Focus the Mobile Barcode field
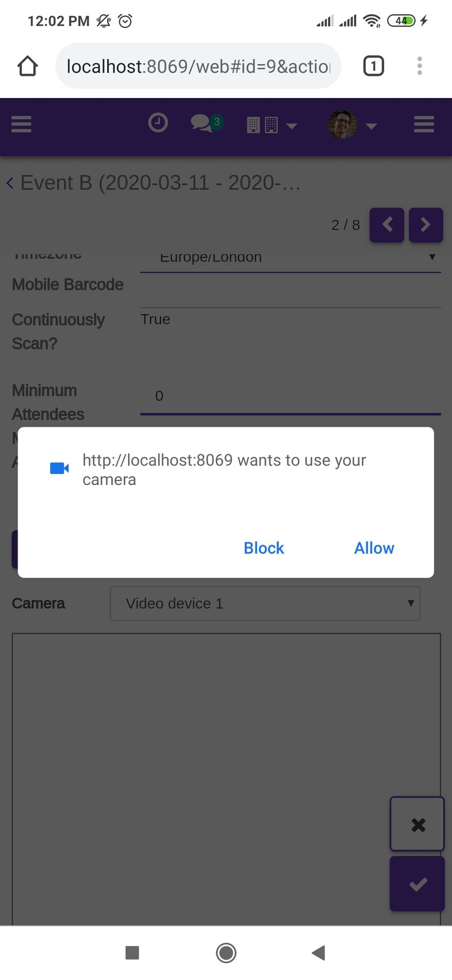Screen dimensions: 452x980 290,291
